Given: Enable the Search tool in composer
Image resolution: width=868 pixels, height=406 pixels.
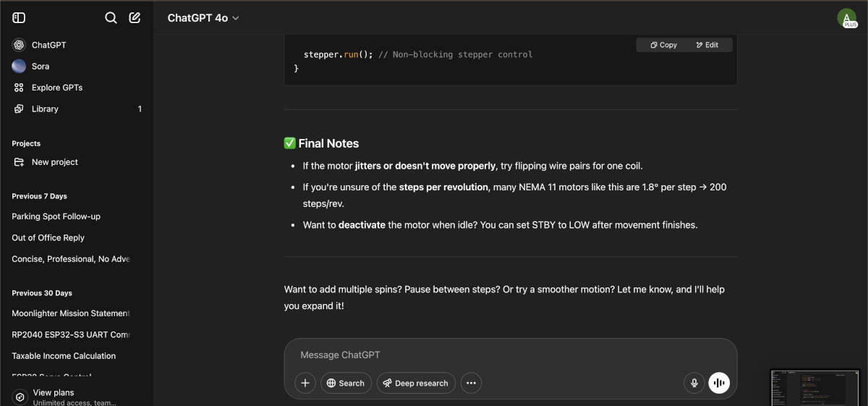Looking at the screenshot, I should 346,383.
